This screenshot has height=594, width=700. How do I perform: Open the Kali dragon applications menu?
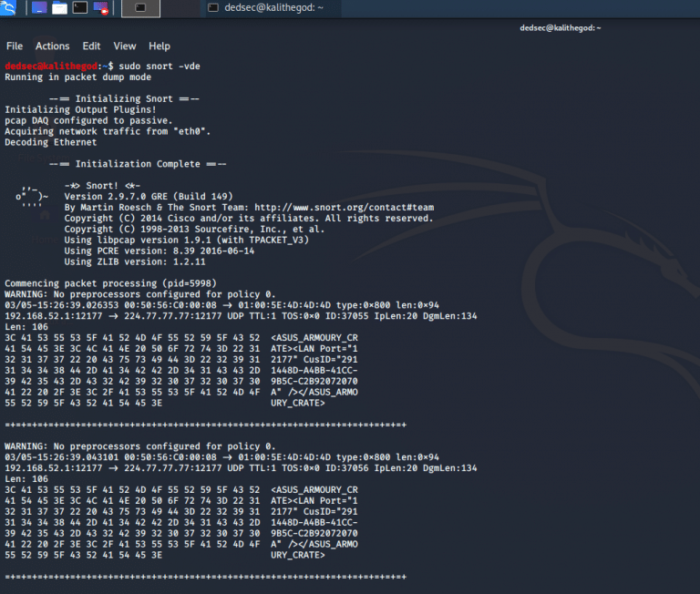pos(10,8)
